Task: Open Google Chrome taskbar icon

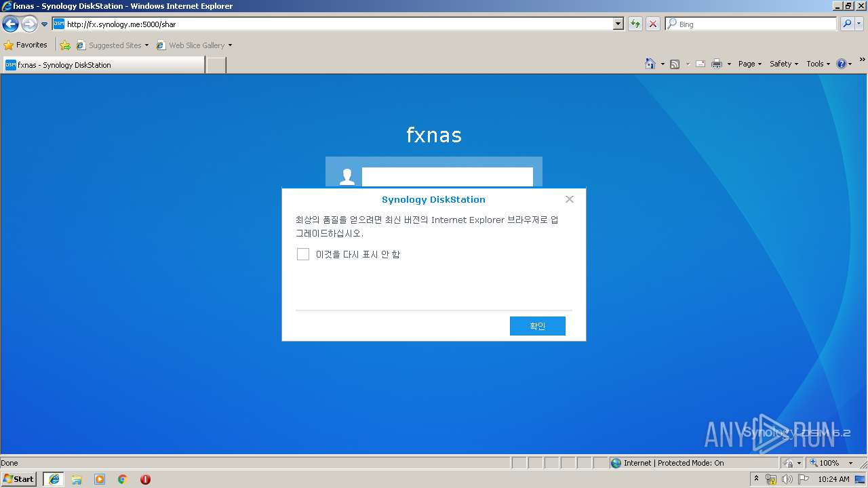Action: coord(123,479)
